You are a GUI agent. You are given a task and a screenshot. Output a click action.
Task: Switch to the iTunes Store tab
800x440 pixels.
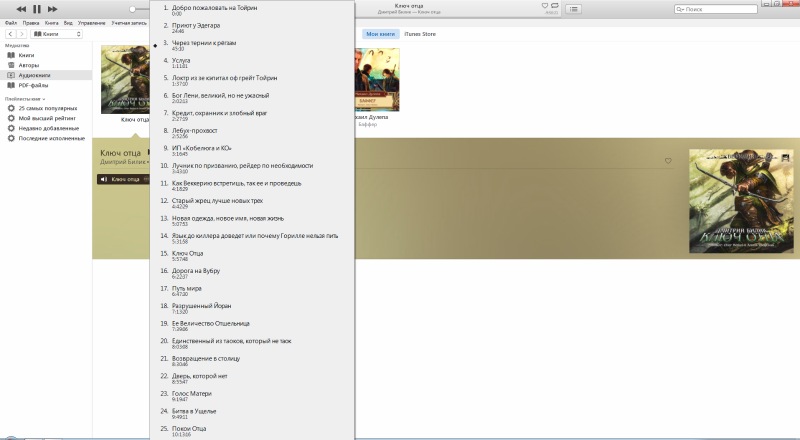pos(420,34)
